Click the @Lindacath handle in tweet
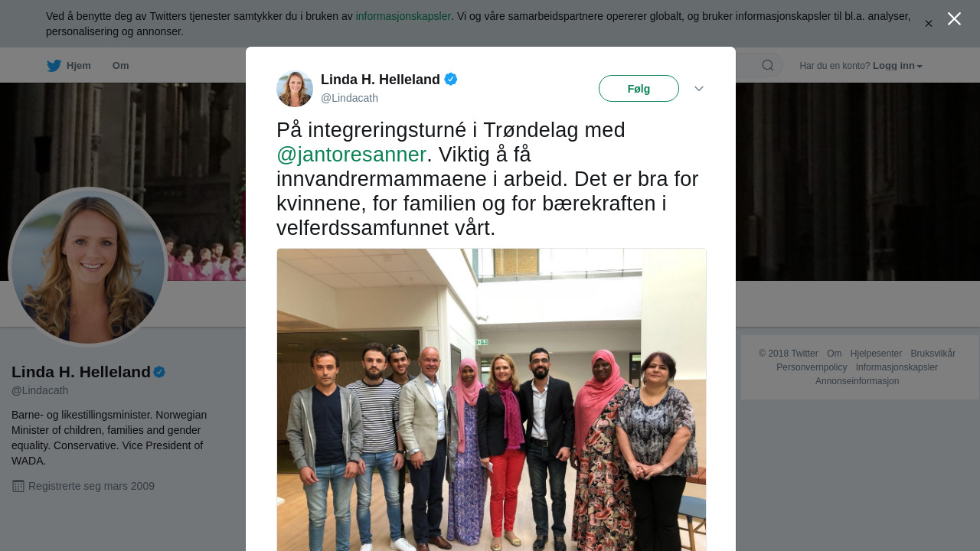The image size is (980, 551). [x=350, y=98]
